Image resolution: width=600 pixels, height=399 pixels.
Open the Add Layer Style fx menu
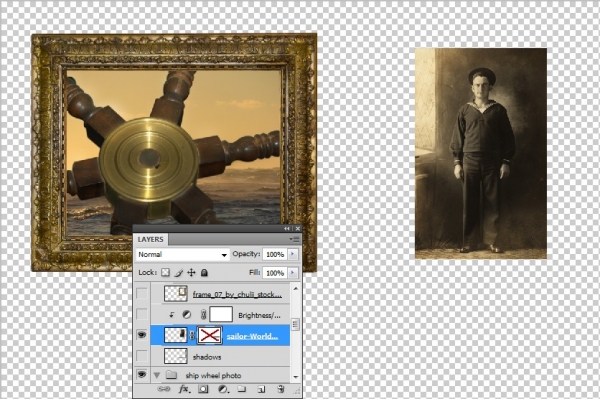tap(184, 389)
